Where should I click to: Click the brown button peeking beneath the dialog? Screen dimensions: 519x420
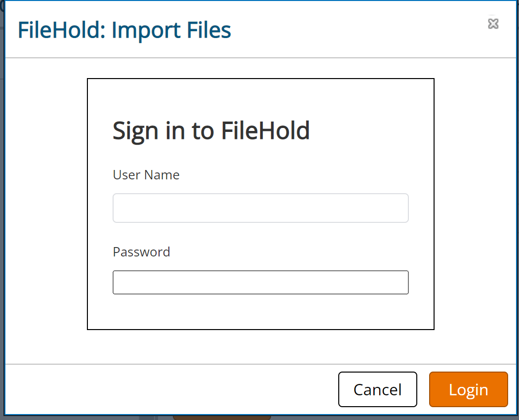point(222,418)
